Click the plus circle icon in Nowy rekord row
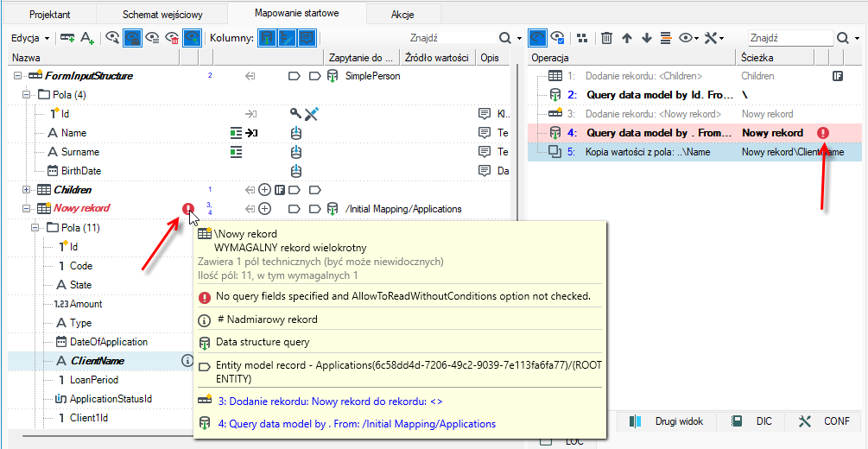The height and width of the screenshot is (449, 868). coord(265,209)
